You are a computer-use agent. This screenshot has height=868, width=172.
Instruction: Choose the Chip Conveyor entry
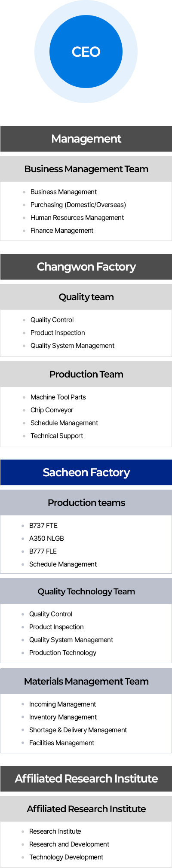tap(52, 410)
